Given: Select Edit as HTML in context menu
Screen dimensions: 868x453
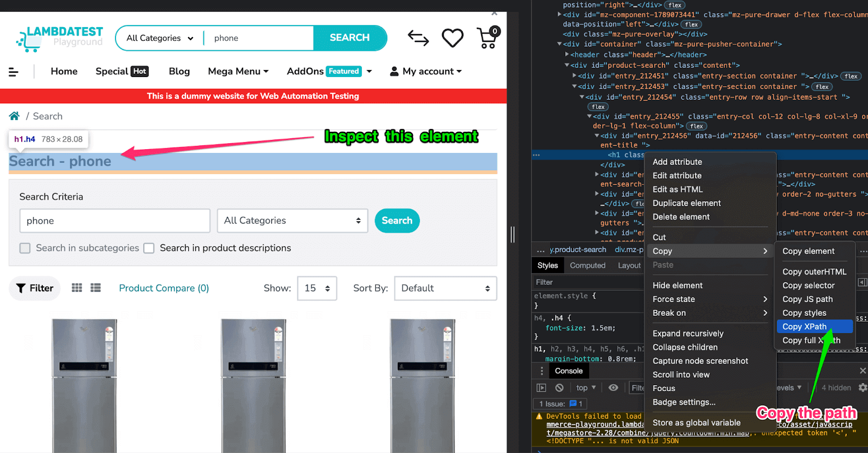Looking at the screenshot, I should pos(710,189).
